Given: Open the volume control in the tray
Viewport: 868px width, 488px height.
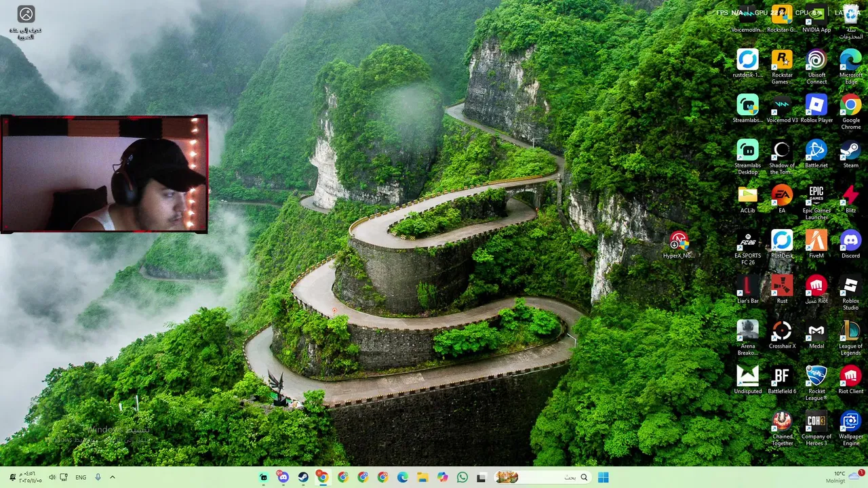Looking at the screenshot, I should [x=52, y=477].
